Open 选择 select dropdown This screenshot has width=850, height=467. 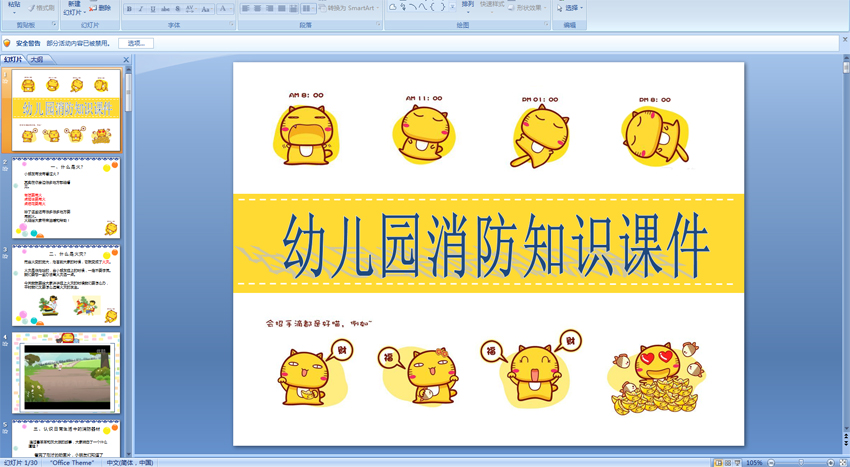pos(570,8)
